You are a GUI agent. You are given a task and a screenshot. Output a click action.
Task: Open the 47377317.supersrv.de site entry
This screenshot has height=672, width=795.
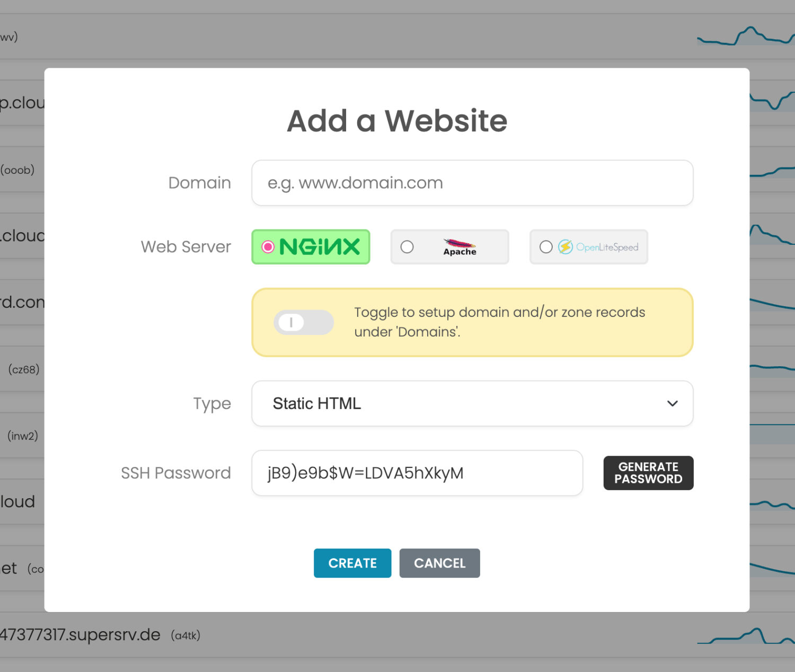click(x=81, y=634)
